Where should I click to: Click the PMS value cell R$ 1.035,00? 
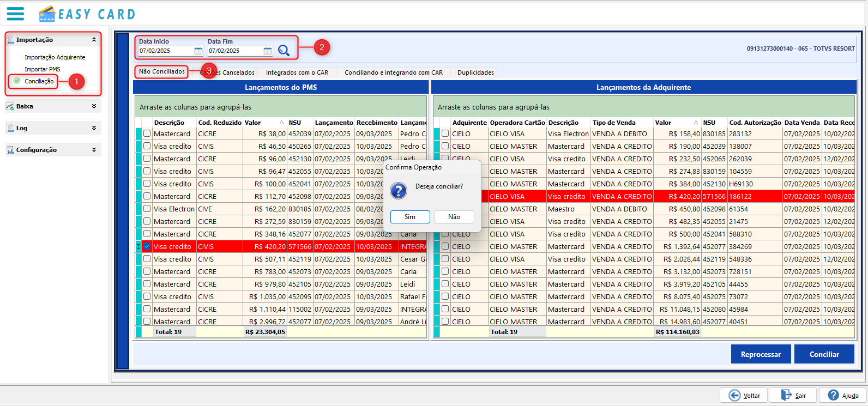265,296
